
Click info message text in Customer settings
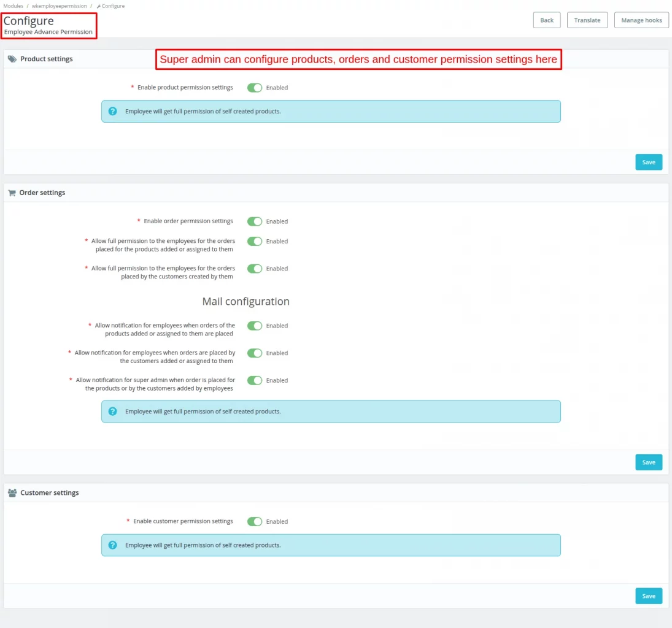coord(203,545)
